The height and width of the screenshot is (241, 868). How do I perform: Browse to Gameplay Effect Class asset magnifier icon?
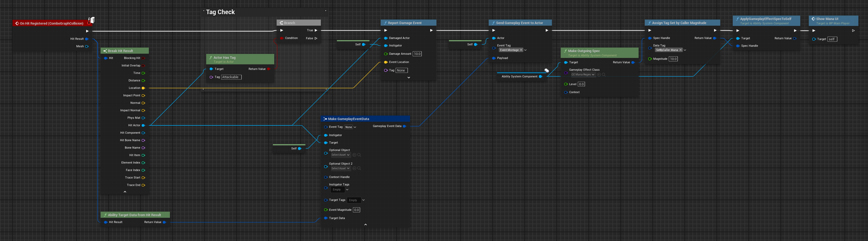coord(604,75)
